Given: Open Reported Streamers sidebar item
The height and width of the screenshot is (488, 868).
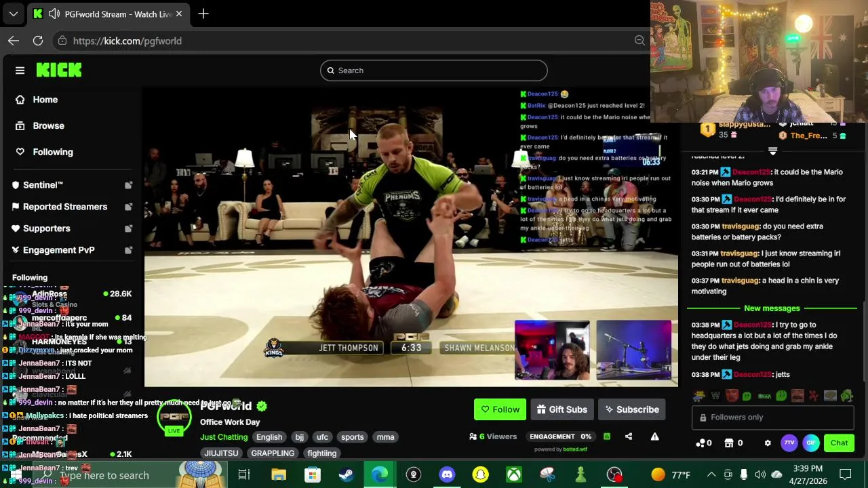Looking at the screenshot, I should pos(65,207).
